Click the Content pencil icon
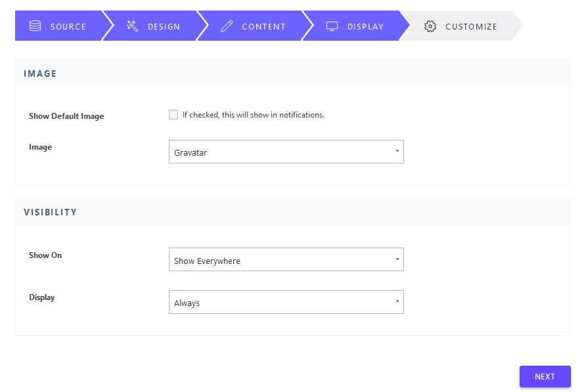The width and height of the screenshot is (586, 392). pos(227,26)
